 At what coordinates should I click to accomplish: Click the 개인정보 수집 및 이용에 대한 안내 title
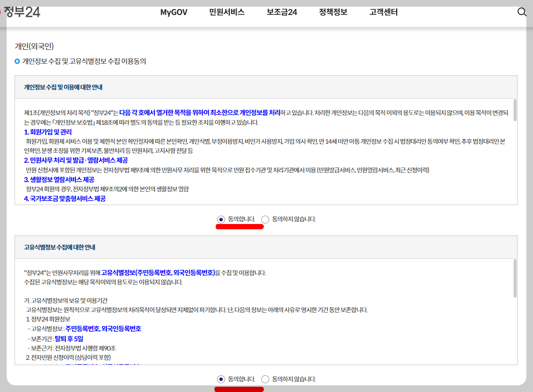click(x=63, y=87)
